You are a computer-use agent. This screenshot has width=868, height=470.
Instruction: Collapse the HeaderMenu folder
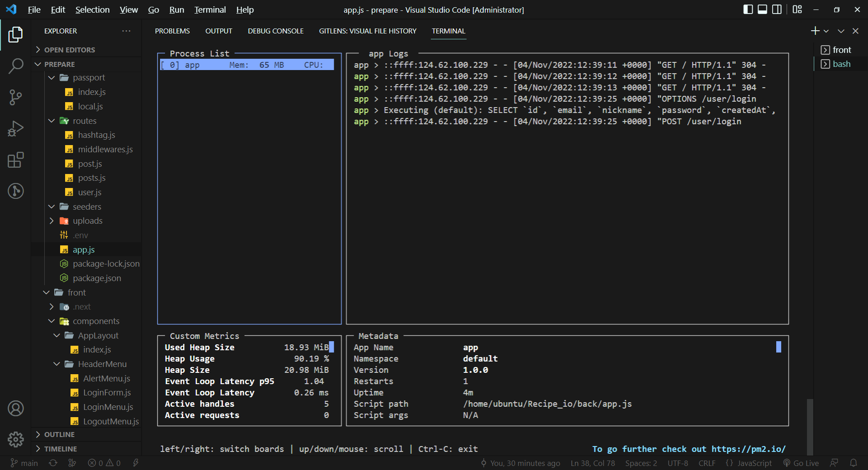(86, 364)
